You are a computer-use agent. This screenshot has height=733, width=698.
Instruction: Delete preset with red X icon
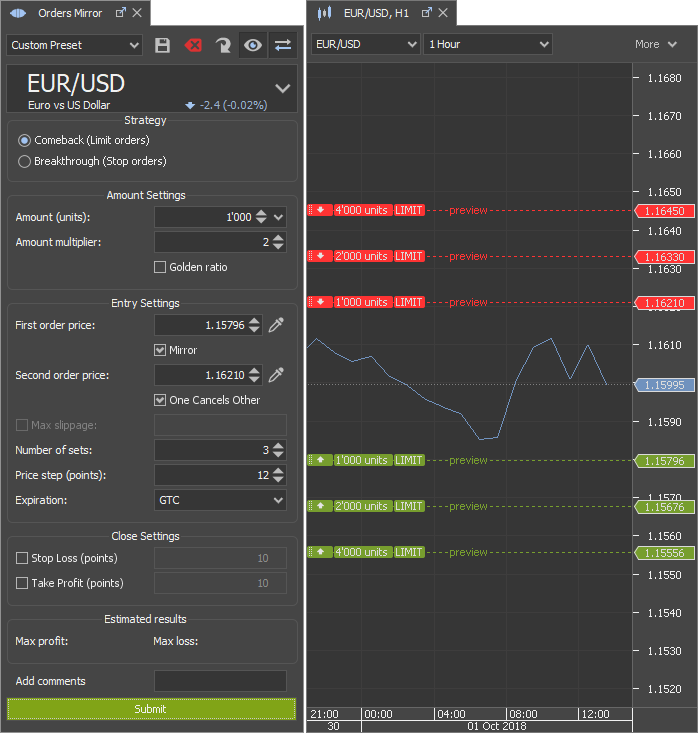tap(193, 45)
